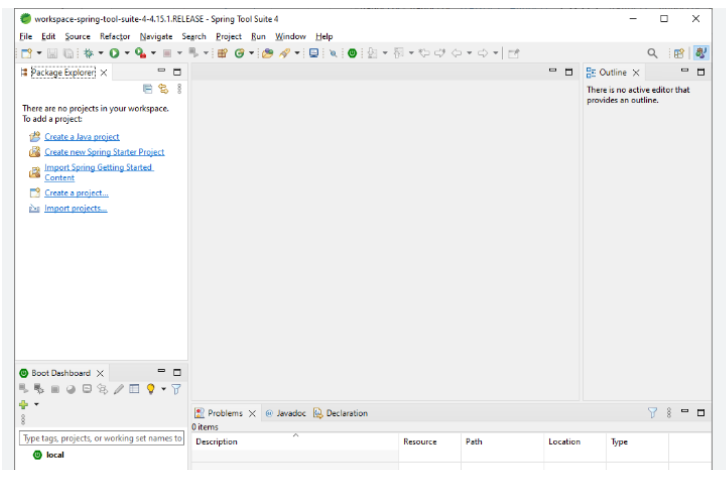Toggle the Pin Editor toolbar icon
Screen dimensions: 727x480
(513, 53)
